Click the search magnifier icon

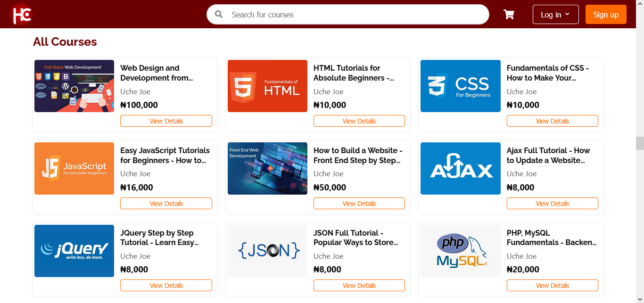(x=219, y=15)
